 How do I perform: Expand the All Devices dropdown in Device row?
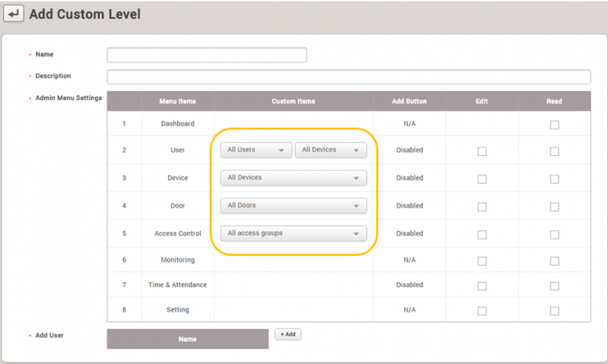[293, 178]
